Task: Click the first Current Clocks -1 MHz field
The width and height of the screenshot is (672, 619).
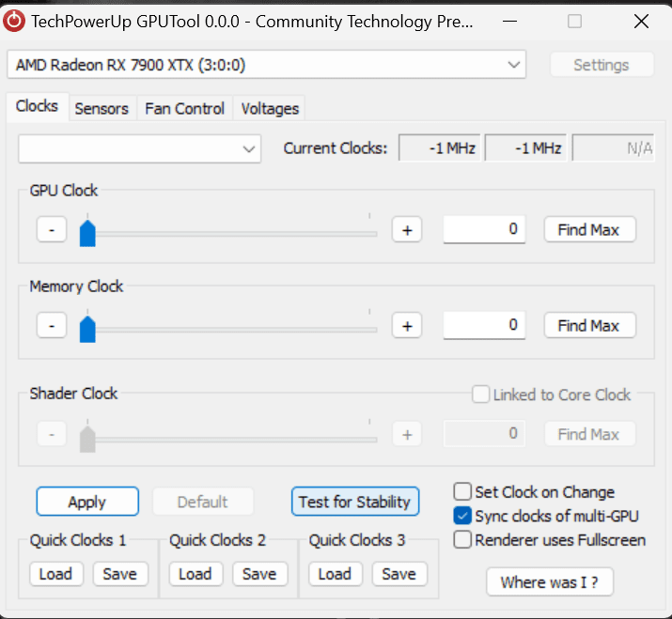Action: tap(440, 148)
